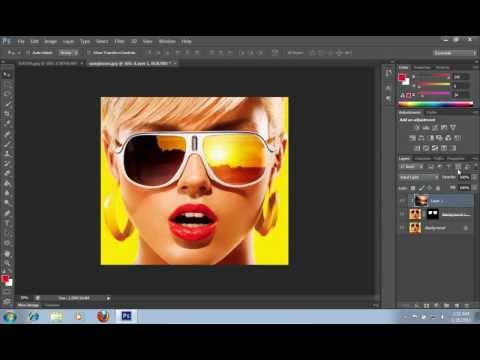Open the Mini Bridge tab
This screenshot has height=360, width=480.
pyautogui.click(x=28, y=305)
